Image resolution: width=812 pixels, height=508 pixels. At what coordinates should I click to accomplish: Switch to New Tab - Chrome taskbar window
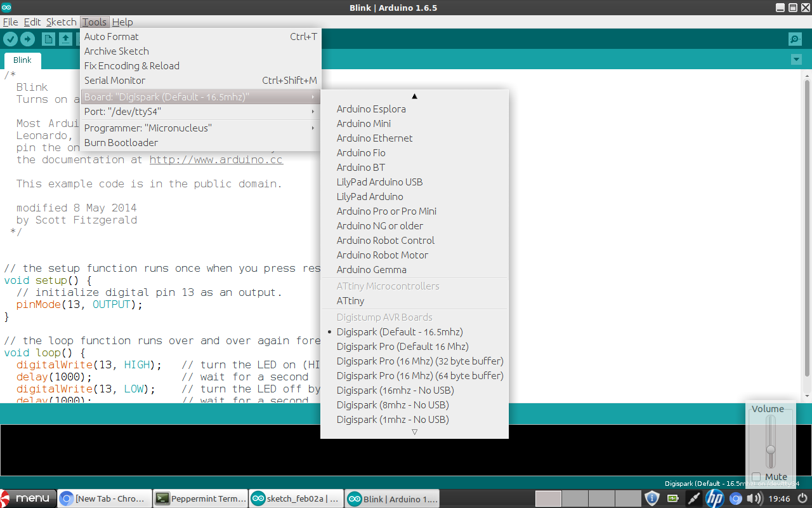pos(105,498)
